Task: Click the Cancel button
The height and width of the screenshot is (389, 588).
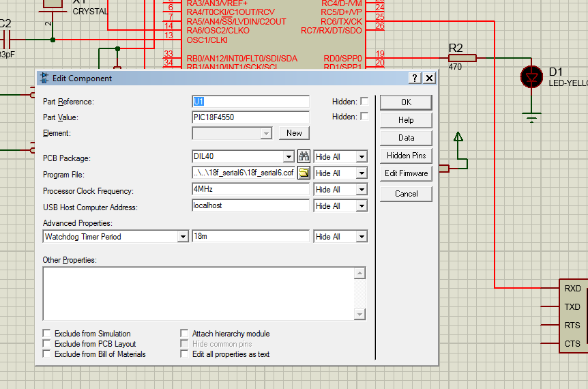Action: 406,194
